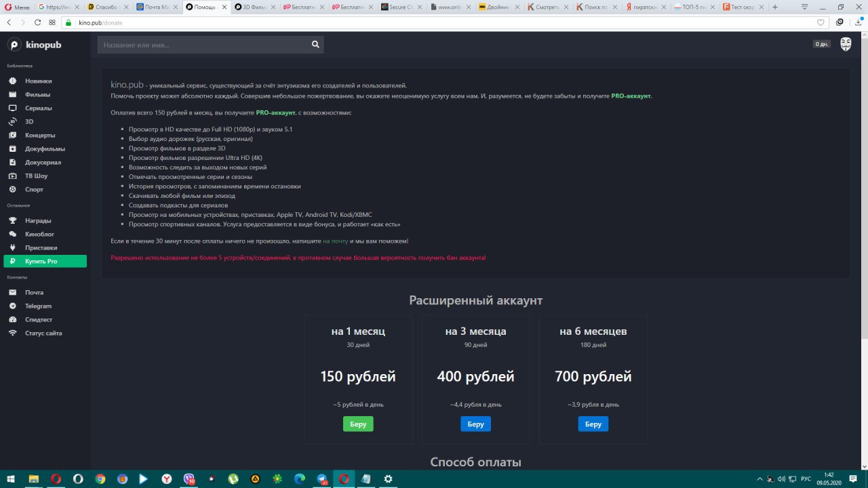Click Беру for 1 month plan

[x=358, y=424]
